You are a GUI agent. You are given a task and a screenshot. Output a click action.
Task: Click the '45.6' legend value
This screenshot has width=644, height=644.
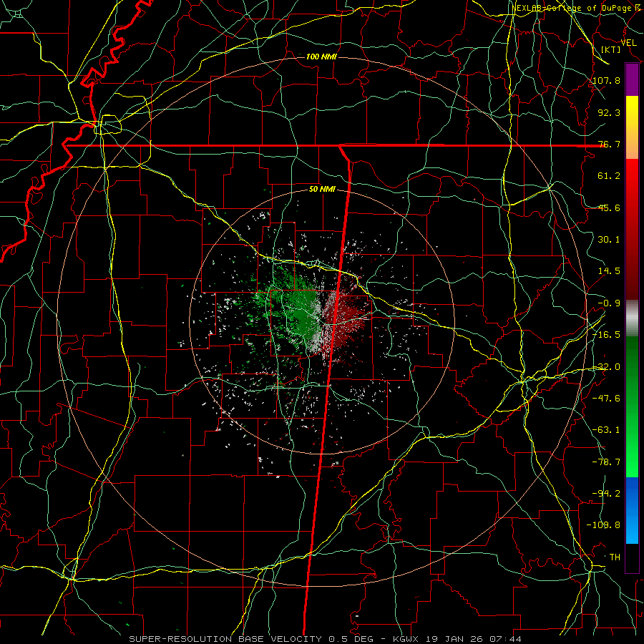click(x=609, y=208)
